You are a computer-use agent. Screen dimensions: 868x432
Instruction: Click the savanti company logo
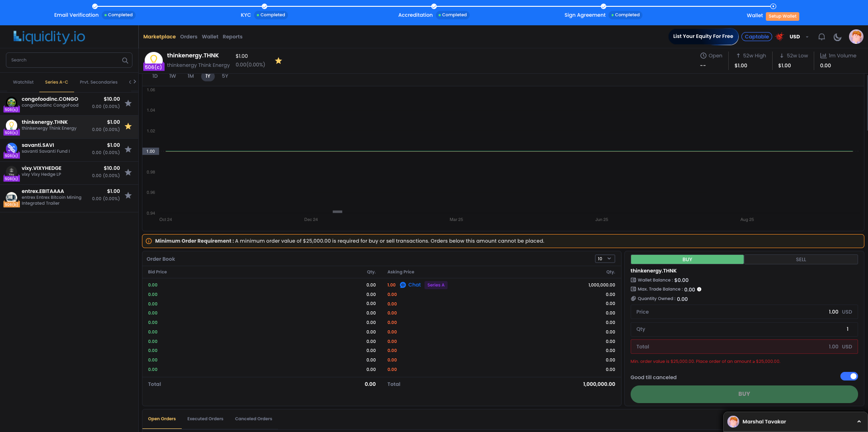pos(12,148)
